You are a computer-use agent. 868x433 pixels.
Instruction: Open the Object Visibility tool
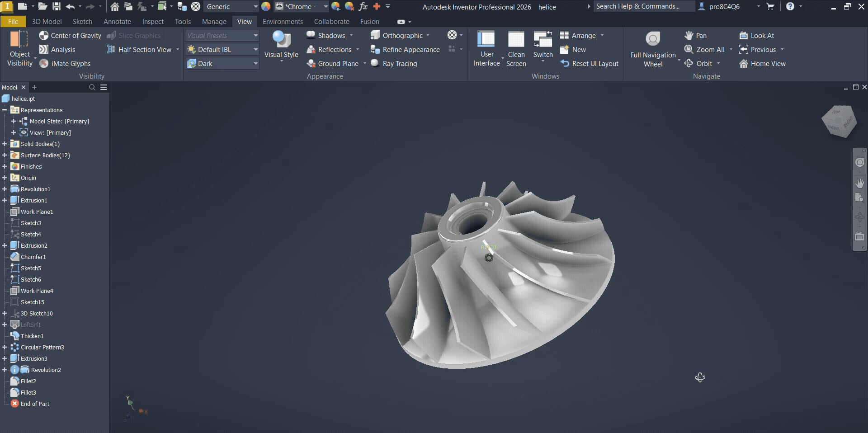coord(20,49)
